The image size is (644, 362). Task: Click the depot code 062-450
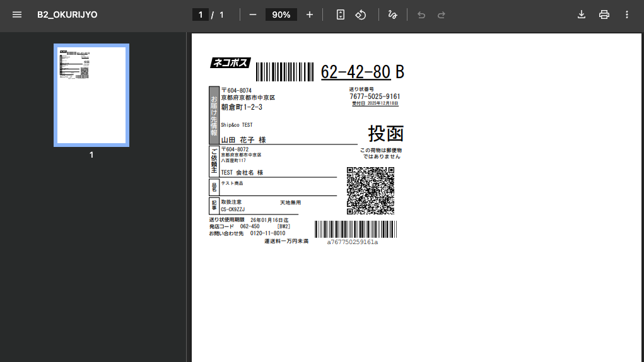(x=250, y=226)
